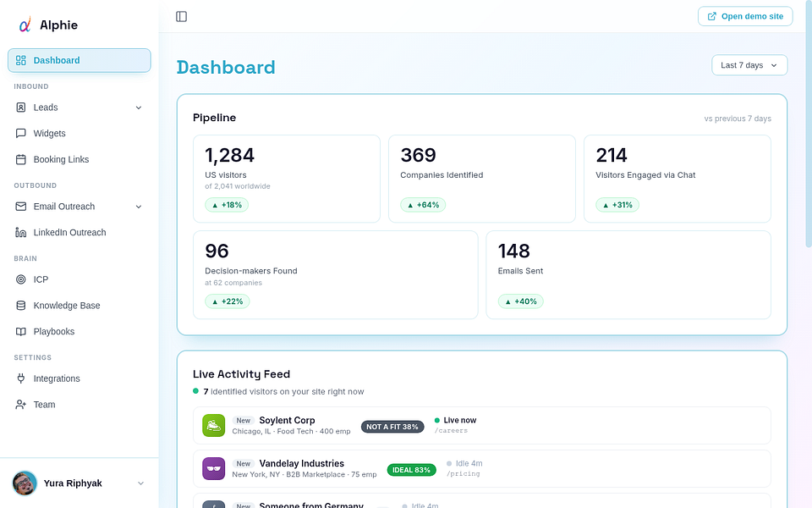Open the Yura Riphyak account menu

click(80, 483)
